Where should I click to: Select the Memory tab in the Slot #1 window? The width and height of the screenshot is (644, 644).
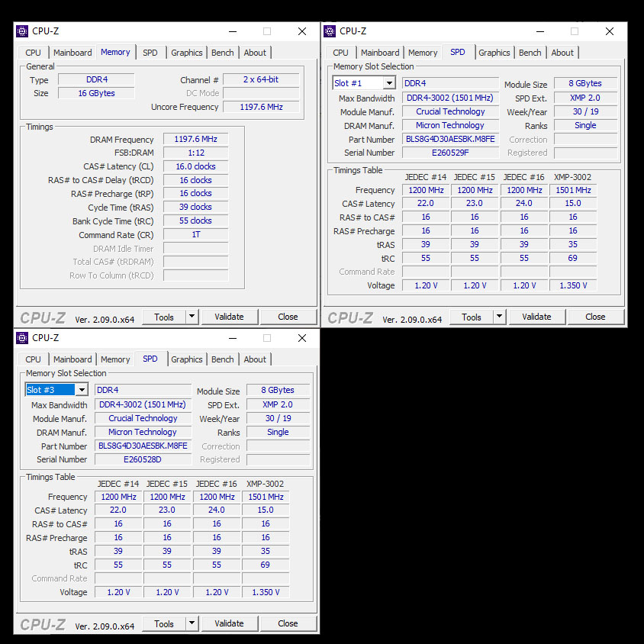pyautogui.click(x=423, y=53)
